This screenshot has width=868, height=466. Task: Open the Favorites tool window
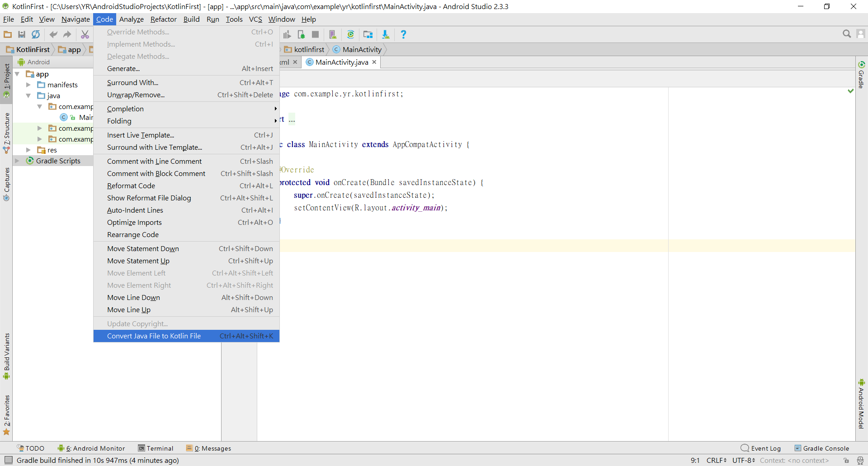tap(6, 414)
